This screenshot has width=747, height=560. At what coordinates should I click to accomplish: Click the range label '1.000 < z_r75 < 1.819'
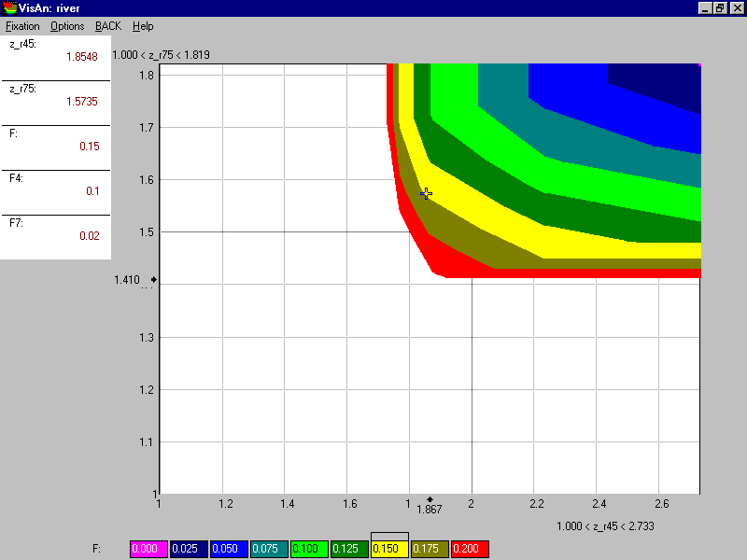tap(161, 55)
